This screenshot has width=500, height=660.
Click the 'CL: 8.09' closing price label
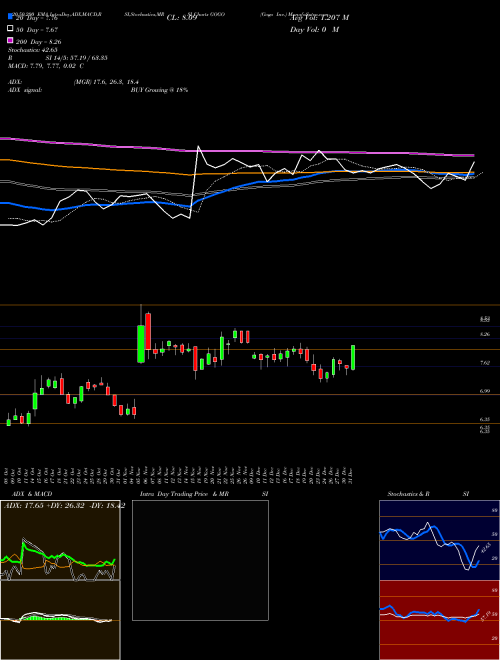[182, 18]
